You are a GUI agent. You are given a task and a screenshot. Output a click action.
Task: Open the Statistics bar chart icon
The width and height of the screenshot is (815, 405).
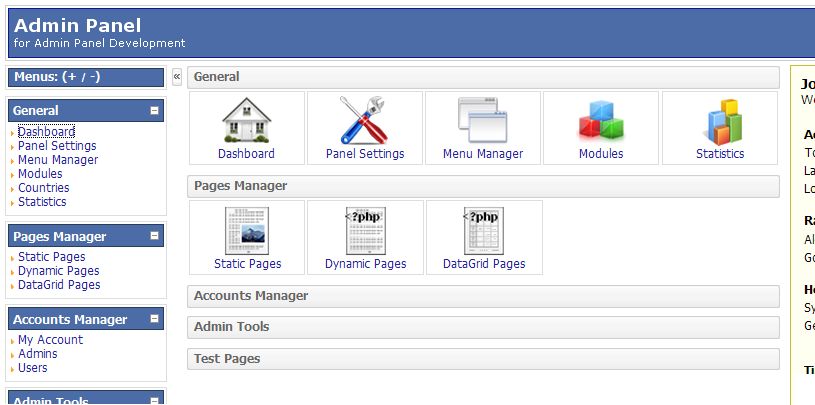tap(720, 120)
